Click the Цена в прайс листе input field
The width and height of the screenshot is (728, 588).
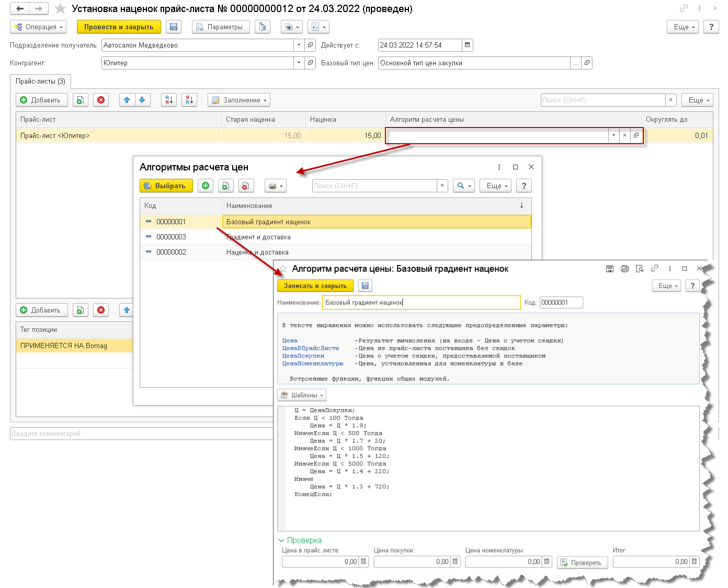(321, 561)
